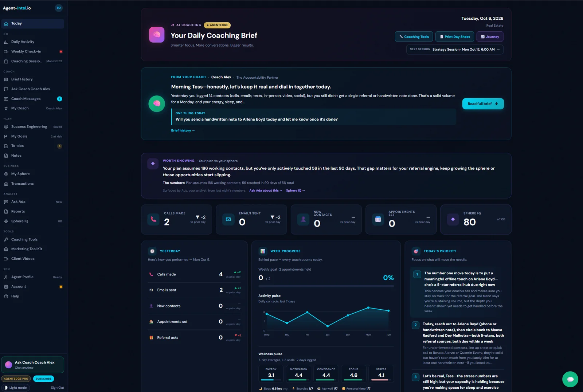Go to Daily Activity

pos(33,42)
